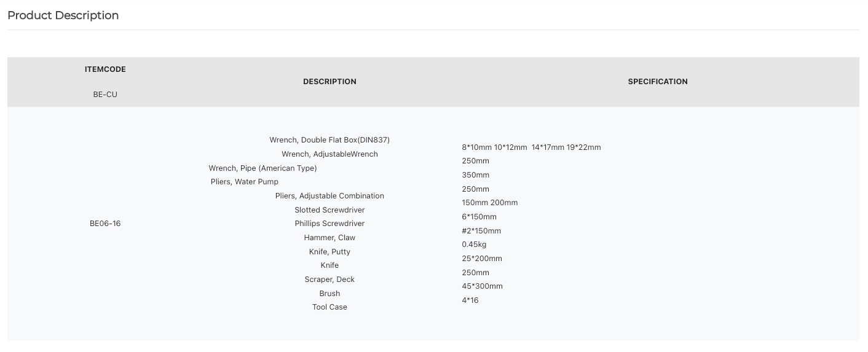Click the Scraper, Deck entry
This screenshot has height=352, width=868.
coord(329,280)
